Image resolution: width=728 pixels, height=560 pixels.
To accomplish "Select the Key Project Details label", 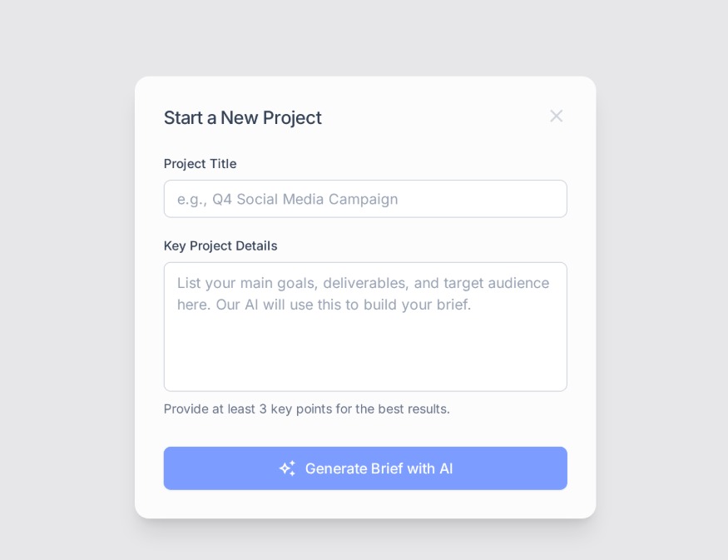I will pyautogui.click(x=220, y=246).
